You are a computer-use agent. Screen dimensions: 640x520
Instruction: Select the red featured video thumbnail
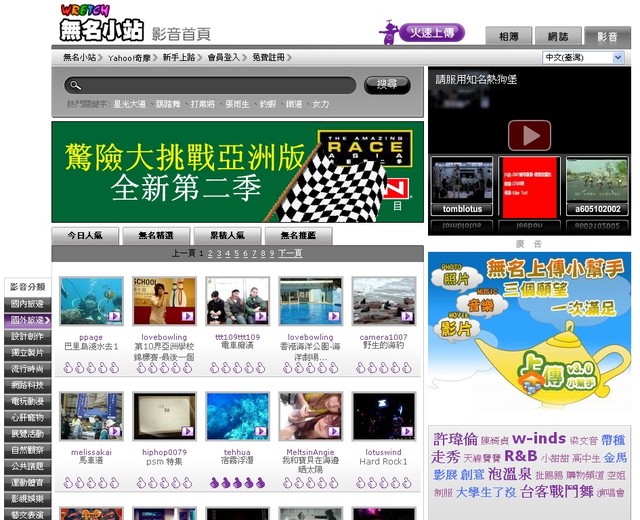click(529, 188)
